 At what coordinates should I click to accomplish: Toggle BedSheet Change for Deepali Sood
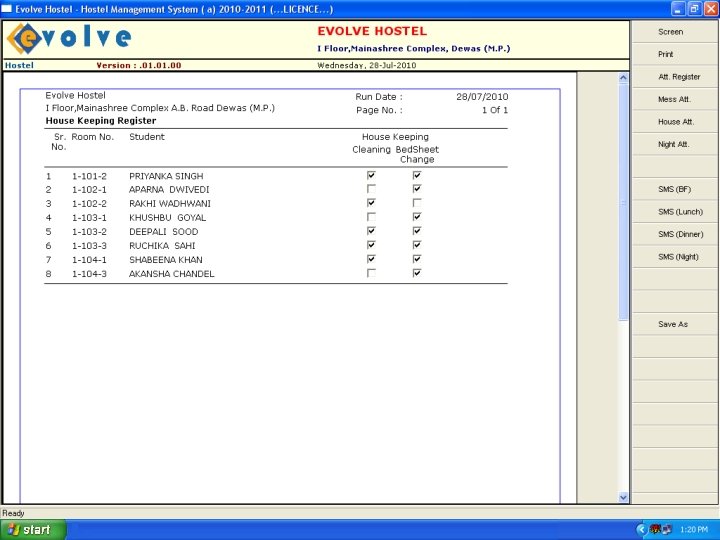click(x=416, y=231)
